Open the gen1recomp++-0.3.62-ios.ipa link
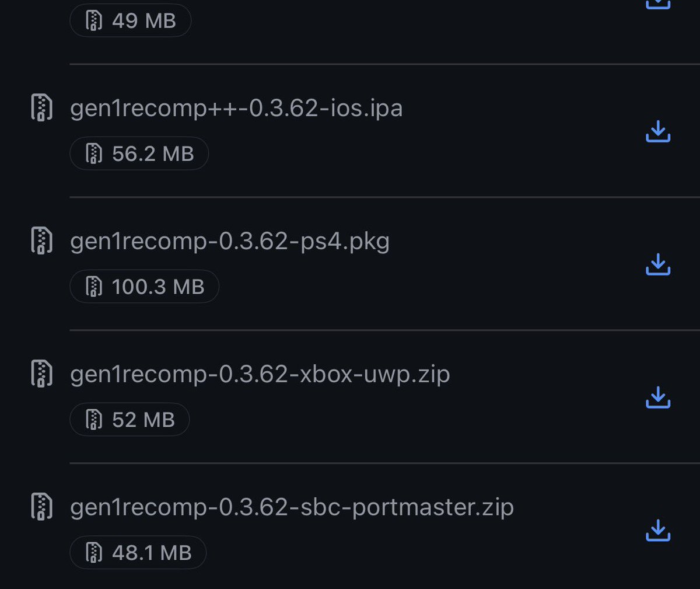The width and height of the screenshot is (700, 589). (x=236, y=108)
